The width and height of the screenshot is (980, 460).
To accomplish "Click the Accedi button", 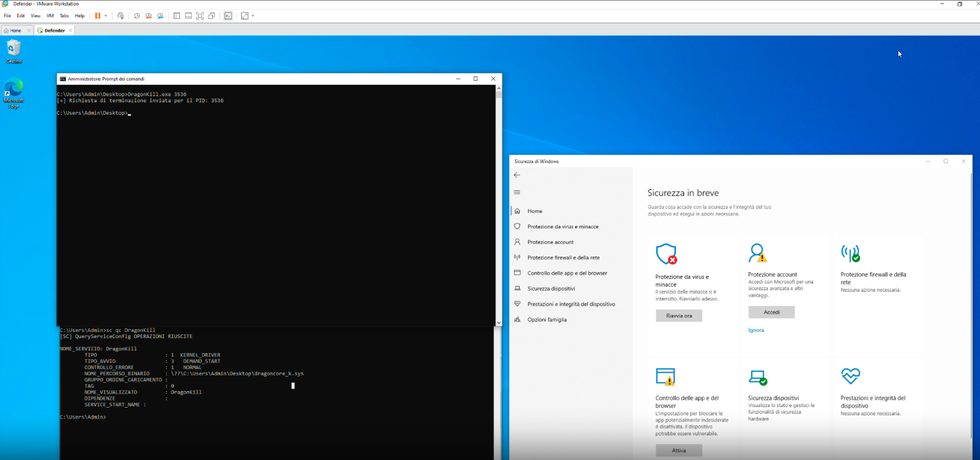I will pyautogui.click(x=772, y=312).
